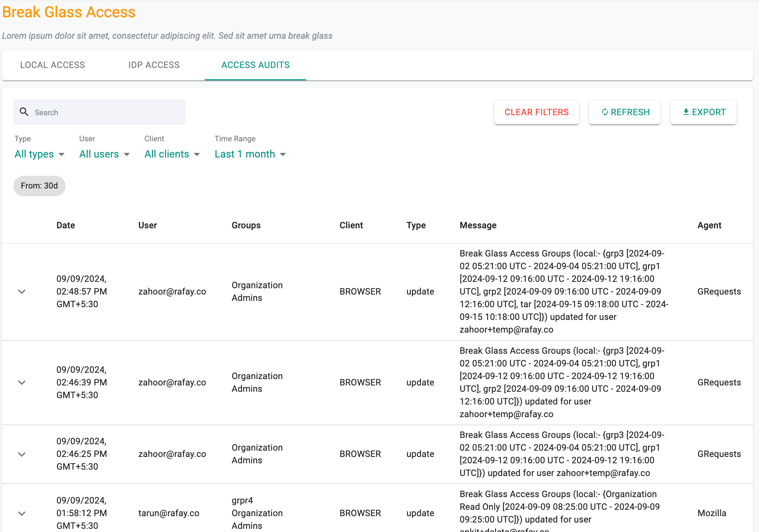Toggle All types filter selection
Image resolution: width=759 pixels, height=532 pixels.
click(x=39, y=154)
